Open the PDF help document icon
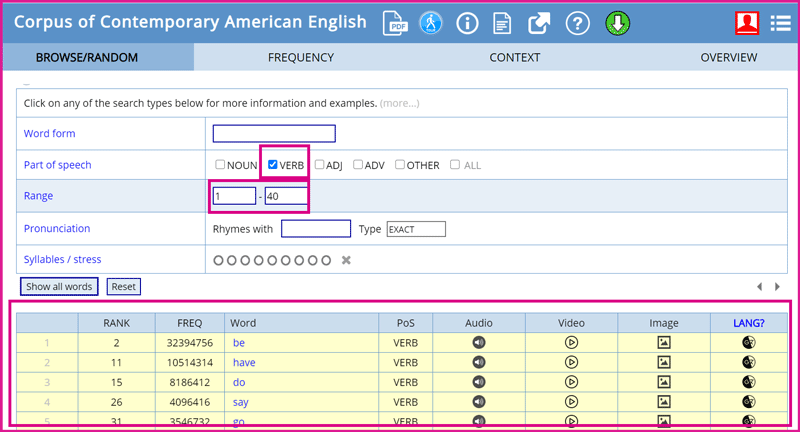This screenshot has width=800, height=432. click(x=394, y=23)
